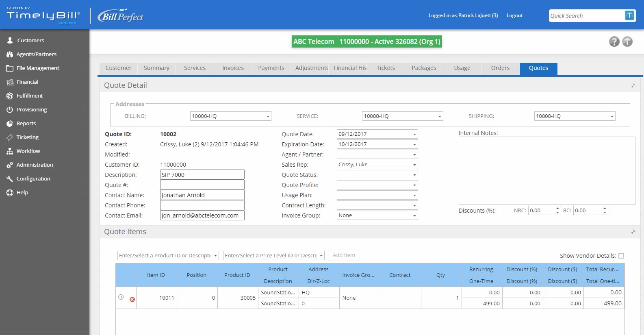Click the Contact Phone input field
Viewport: 644px width, 335px height.
[x=202, y=205]
